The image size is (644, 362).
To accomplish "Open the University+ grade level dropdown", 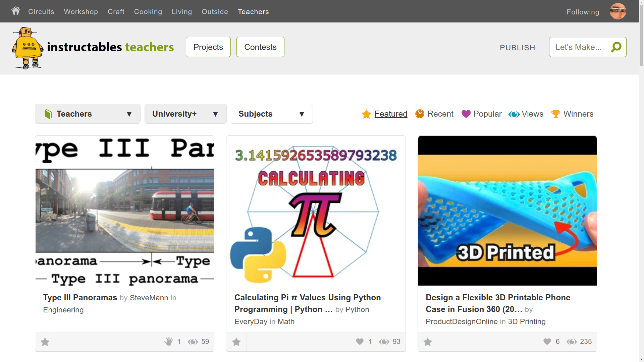I will [x=185, y=114].
